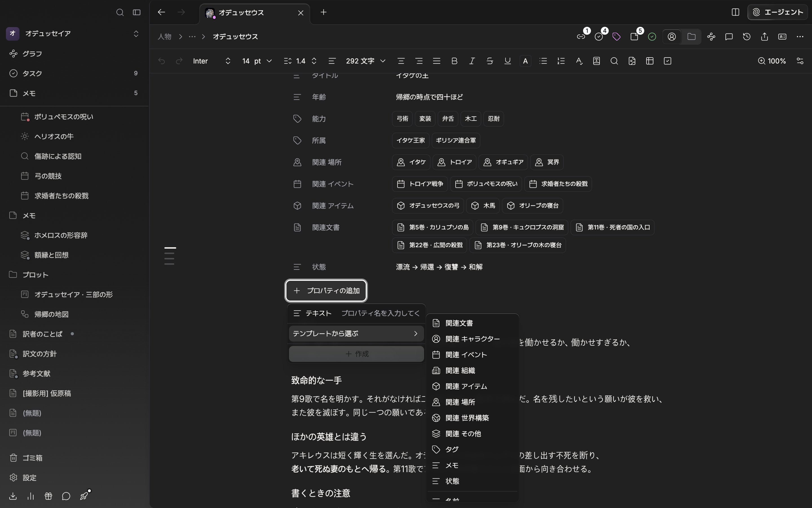Image resolution: width=812 pixels, height=508 pixels.
Task: Click the 作成 create button
Action: [356, 354]
